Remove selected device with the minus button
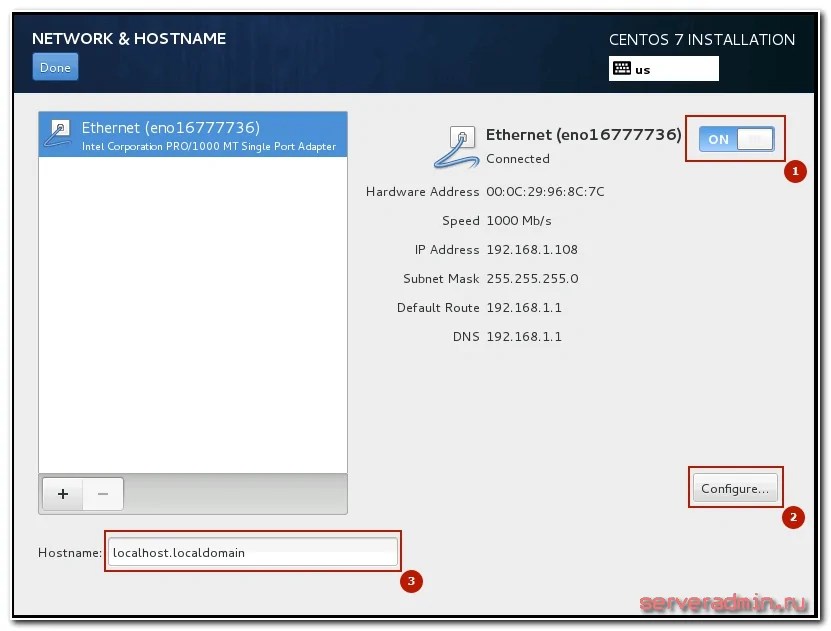Viewport: 831px width, 631px height. pyautogui.click(x=102, y=494)
